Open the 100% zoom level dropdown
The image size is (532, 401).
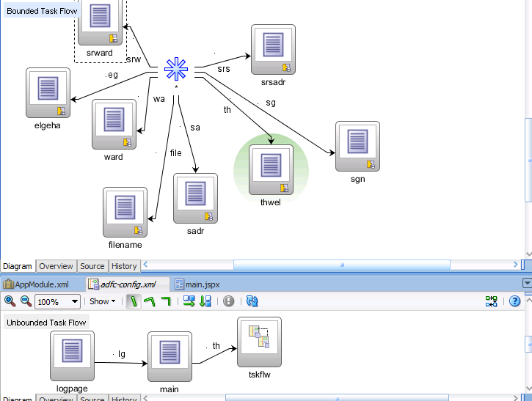click(x=75, y=302)
